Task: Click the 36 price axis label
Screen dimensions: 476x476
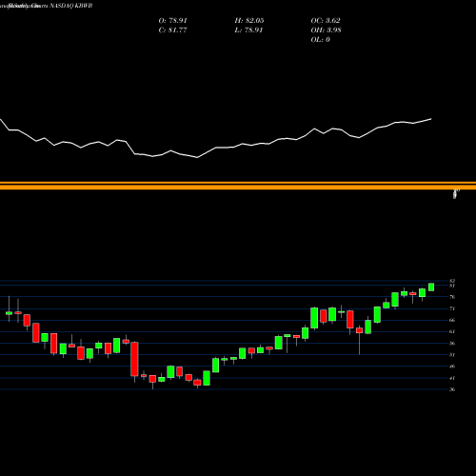Action: [x=452, y=389]
